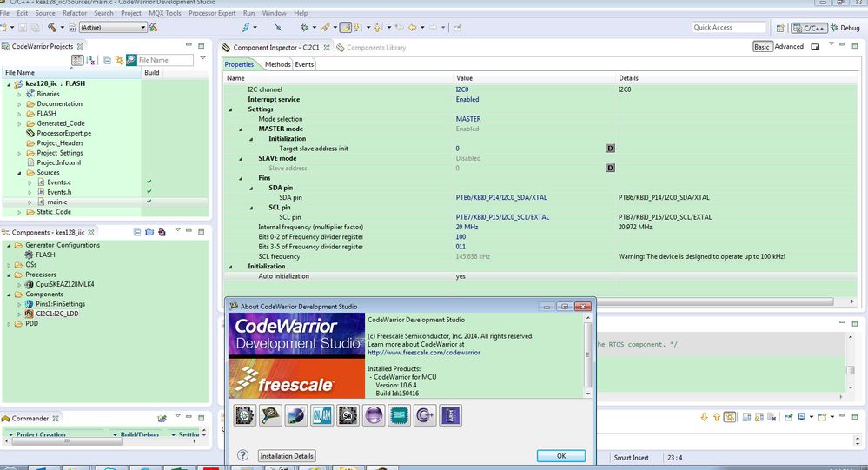Click the teal chip plugin icon in About dialog
This screenshot has width=868, height=470.
click(x=399, y=415)
